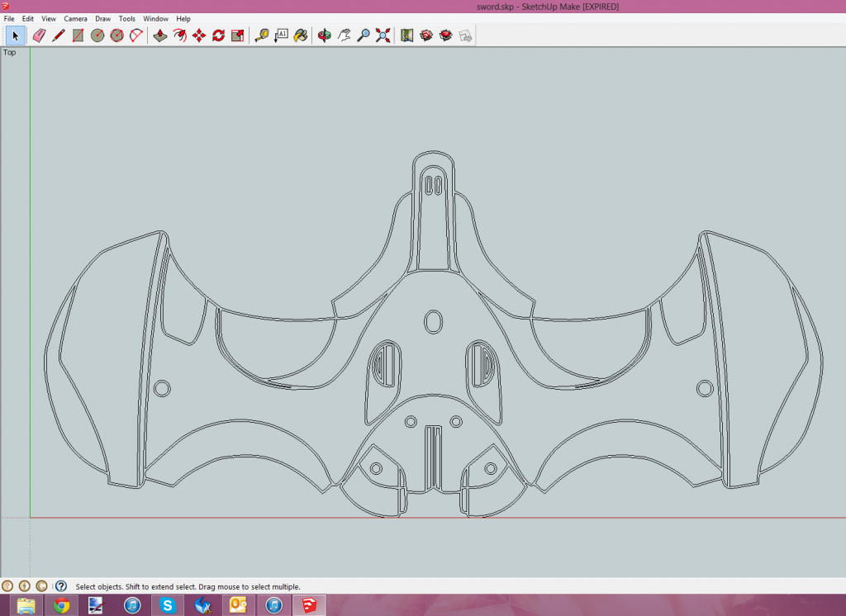This screenshot has height=616, width=846.
Task: Select the Move tool with red arrows
Action: [199, 36]
